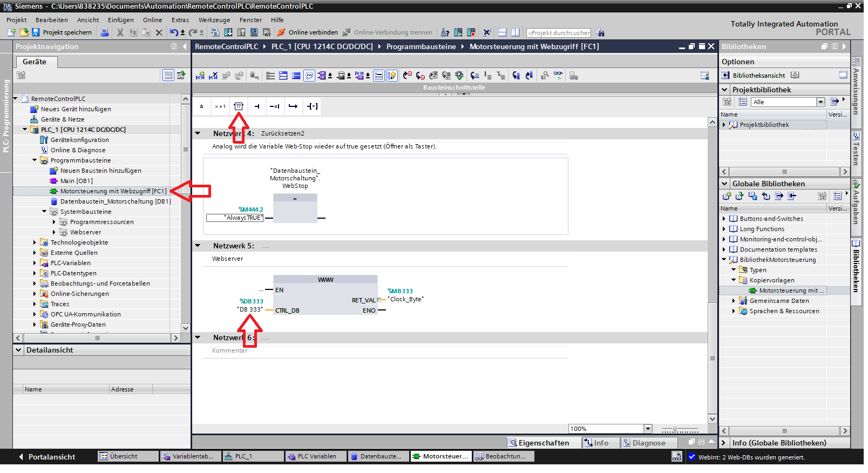Open the Projekt menu
Viewport: 868px width, 473px height.
click(17, 20)
